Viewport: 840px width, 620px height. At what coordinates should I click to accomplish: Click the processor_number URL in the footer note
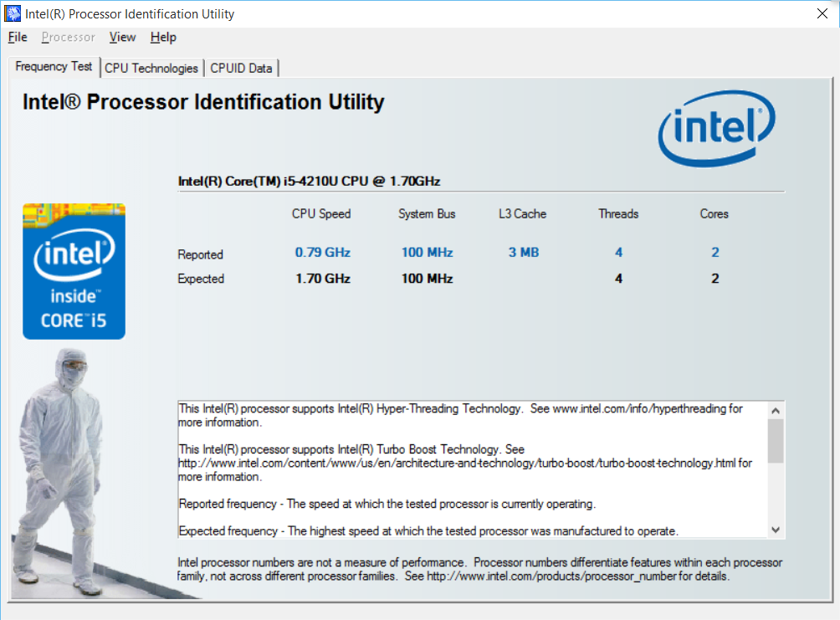point(551,576)
